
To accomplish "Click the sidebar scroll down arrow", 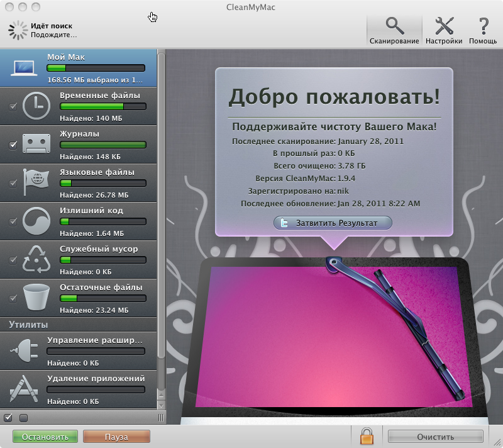I will tap(162, 406).
